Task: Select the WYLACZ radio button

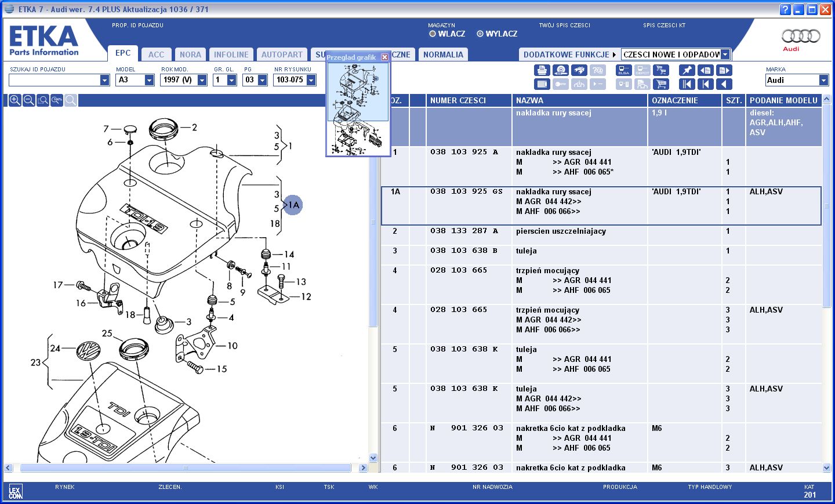Action: [x=480, y=34]
